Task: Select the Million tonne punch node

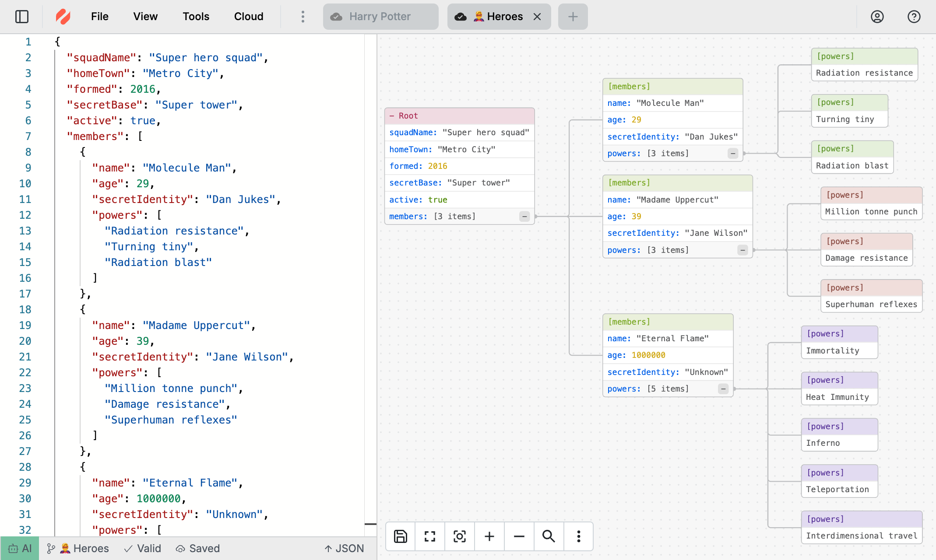Action: [x=871, y=203]
